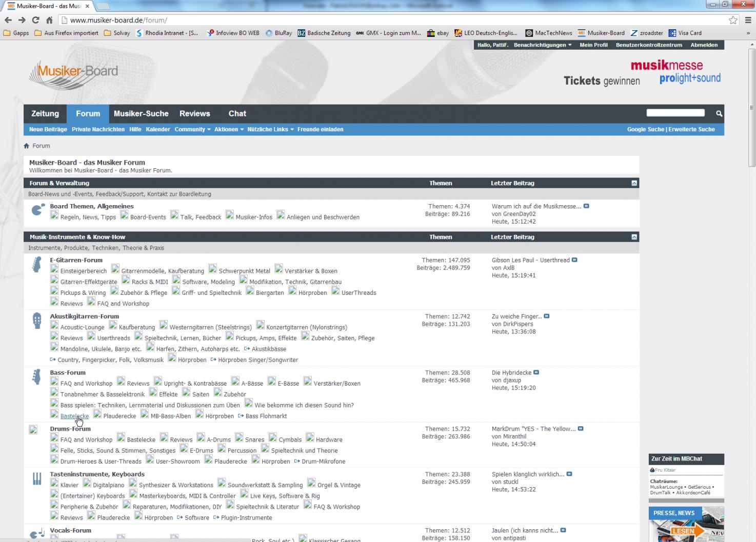Collapse the Forum & Verwaltung category
Screen dimensions: 756x542
tap(634, 183)
